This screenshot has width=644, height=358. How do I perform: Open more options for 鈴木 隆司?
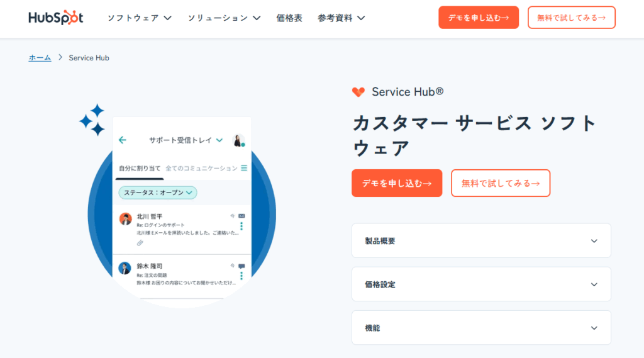(241, 276)
